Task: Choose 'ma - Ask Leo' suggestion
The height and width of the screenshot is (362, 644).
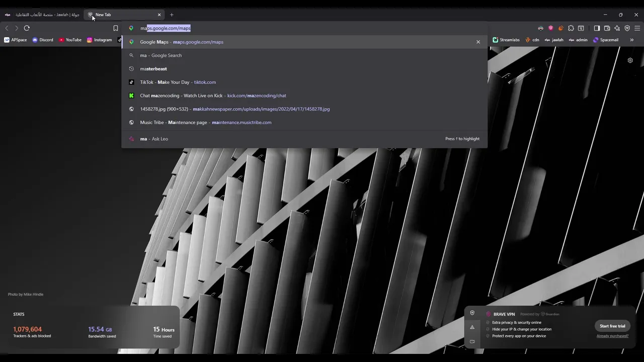Action: click(304, 139)
